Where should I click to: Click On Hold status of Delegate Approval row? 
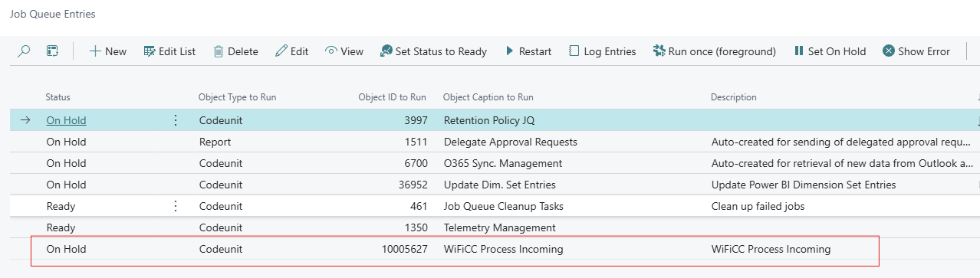click(66, 142)
